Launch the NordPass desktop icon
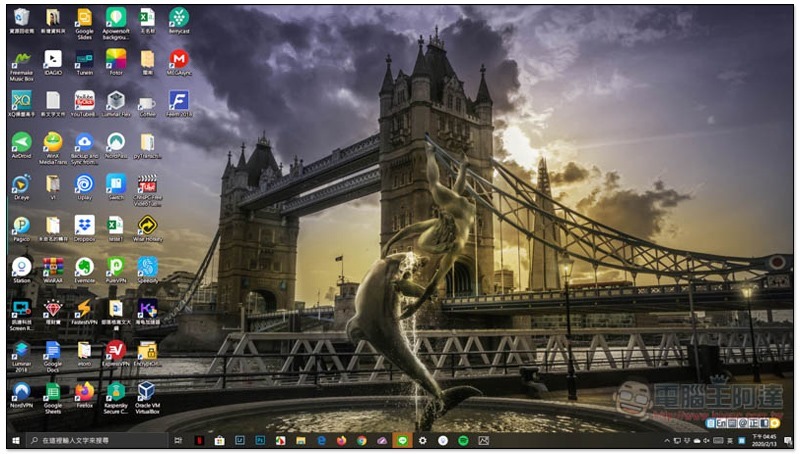This screenshot has width=800, height=454. click(116, 145)
